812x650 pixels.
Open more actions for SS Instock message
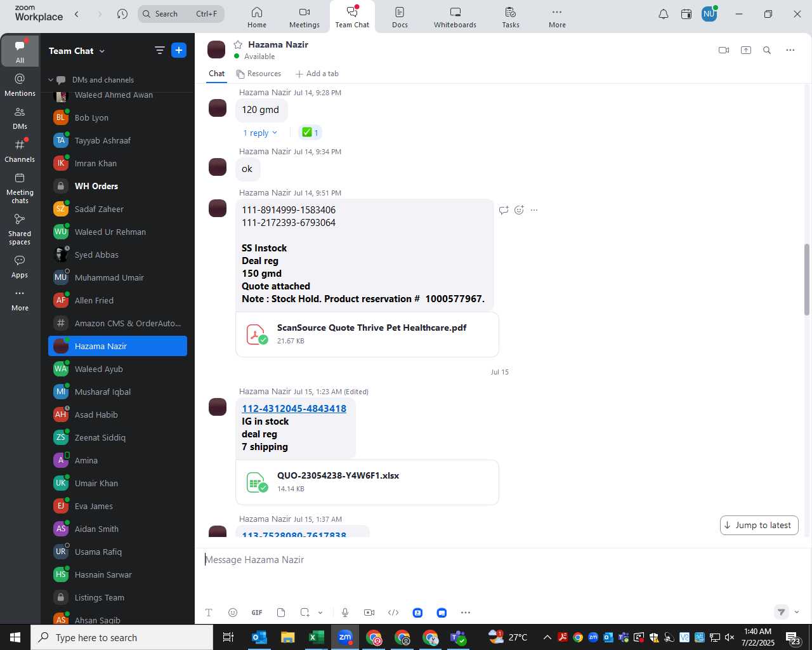click(x=534, y=210)
